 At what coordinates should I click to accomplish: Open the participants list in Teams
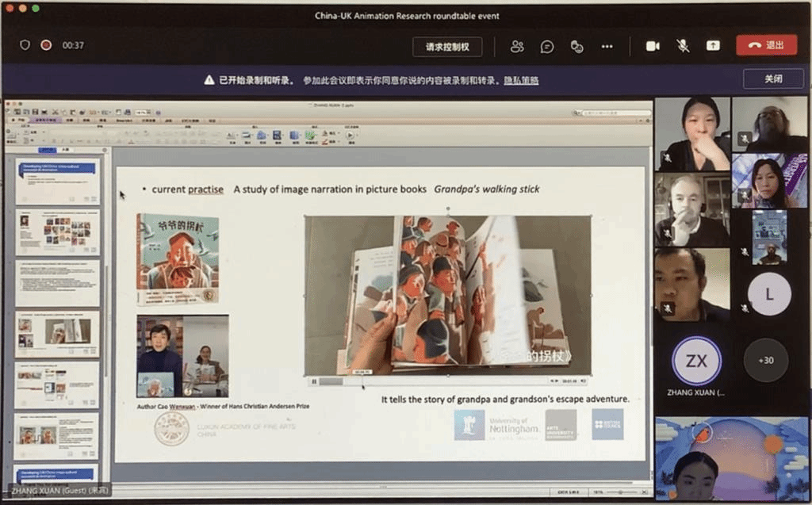pos(517,47)
